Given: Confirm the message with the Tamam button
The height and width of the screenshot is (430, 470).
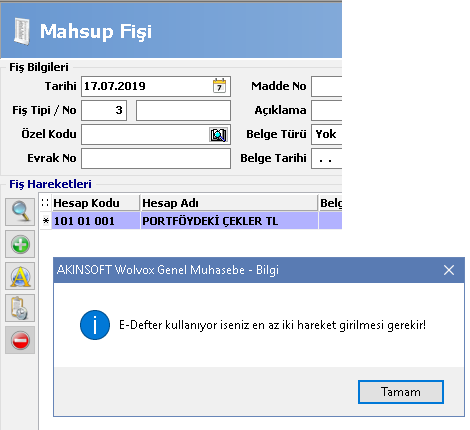Looking at the screenshot, I should click(x=401, y=392).
